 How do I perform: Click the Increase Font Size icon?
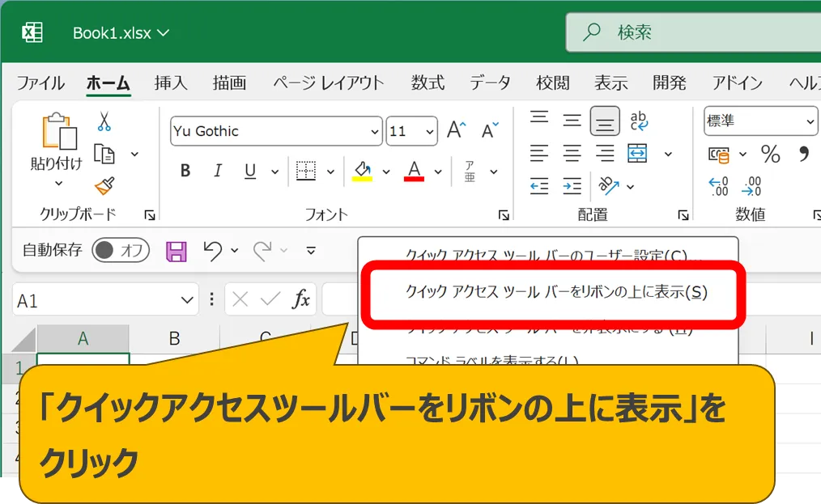456,130
